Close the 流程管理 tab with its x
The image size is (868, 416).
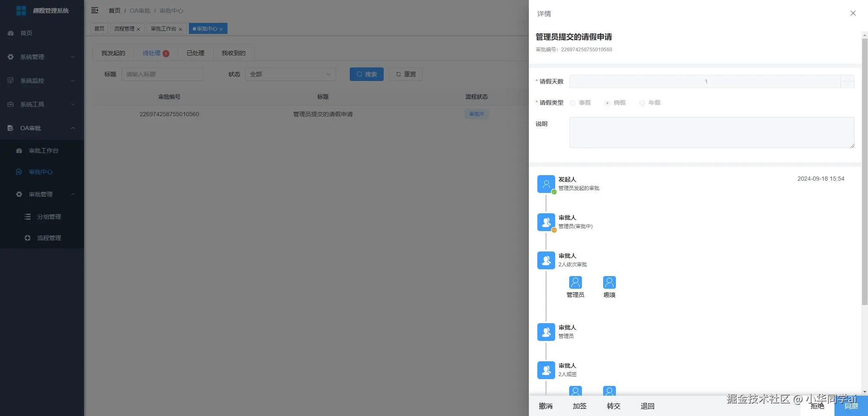138,29
